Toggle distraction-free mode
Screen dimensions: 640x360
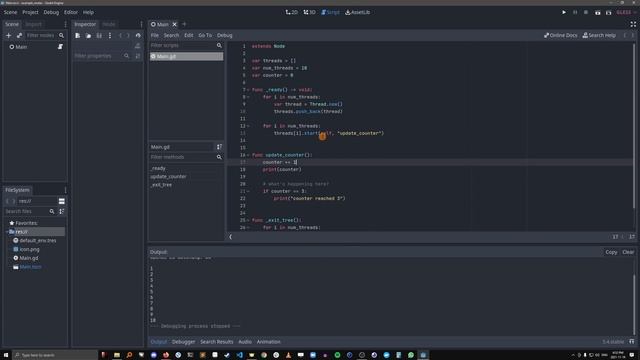pyautogui.click(x=633, y=24)
